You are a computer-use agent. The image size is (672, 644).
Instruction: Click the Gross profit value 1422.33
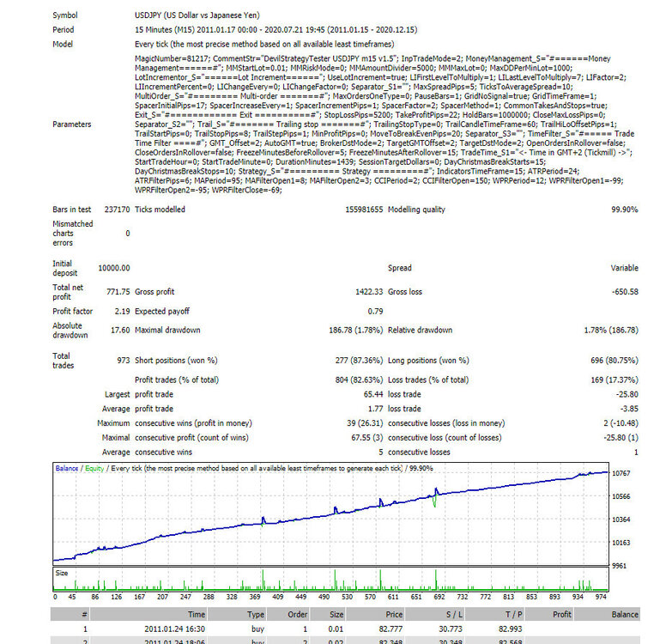[x=369, y=292]
